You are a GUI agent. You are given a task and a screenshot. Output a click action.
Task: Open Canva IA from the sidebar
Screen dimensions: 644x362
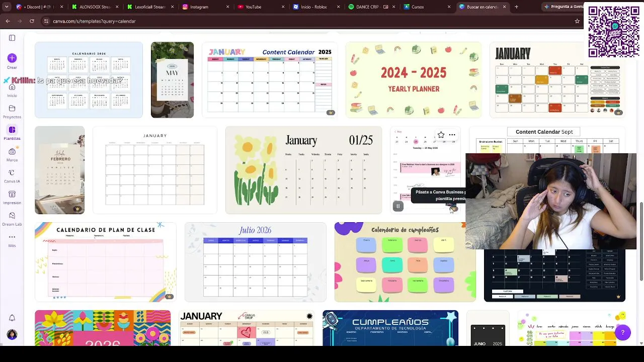(x=12, y=176)
